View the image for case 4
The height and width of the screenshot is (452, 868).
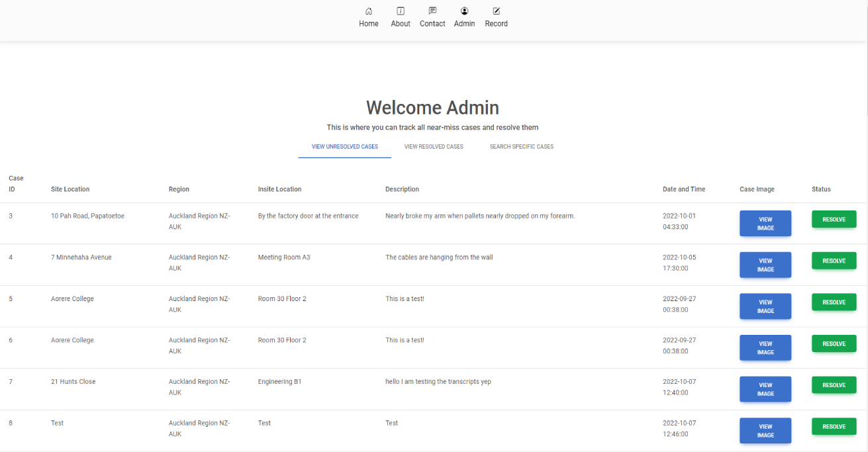click(x=765, y=265)
